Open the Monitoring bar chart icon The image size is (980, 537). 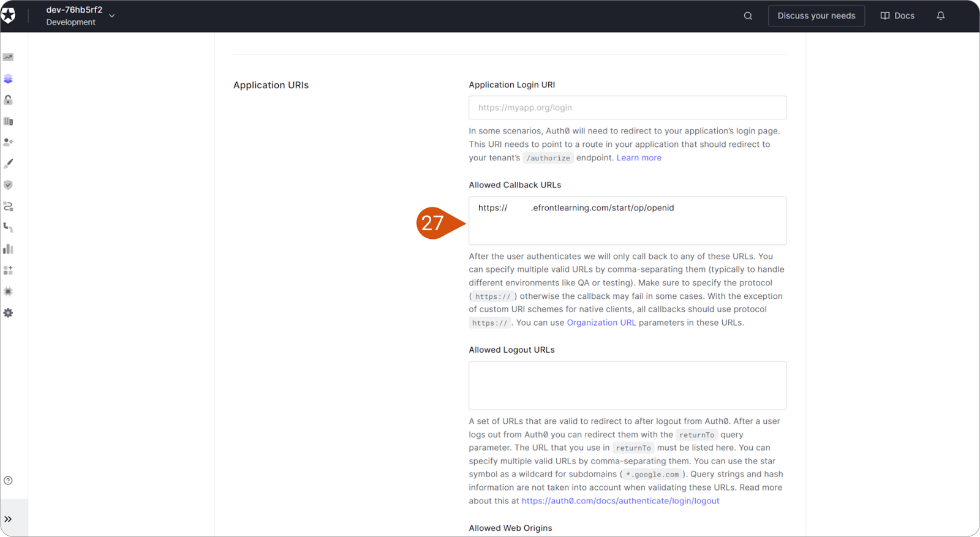point(8,249)
